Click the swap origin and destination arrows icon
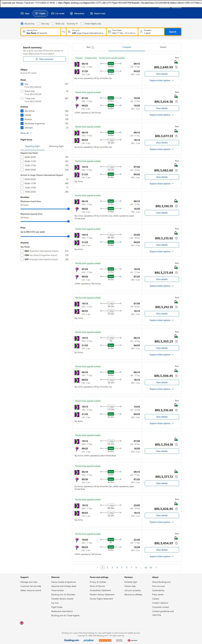Image resolution: width=202 pixels, height=644 pixels. (x=63, y=32)
